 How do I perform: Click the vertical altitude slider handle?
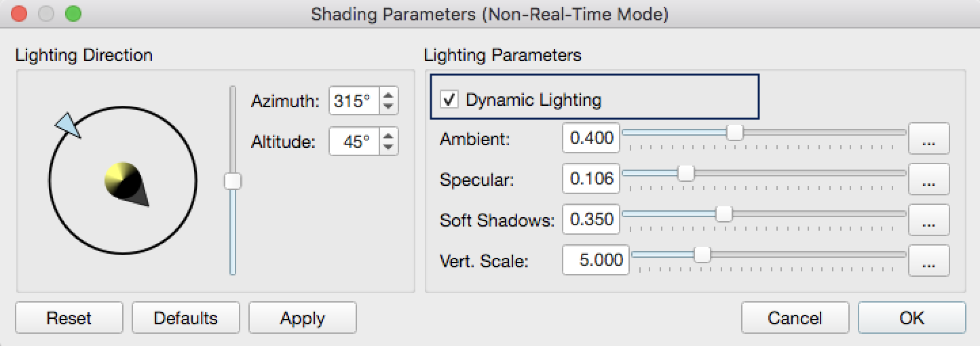pyautogui.click(x=233, y=181)
